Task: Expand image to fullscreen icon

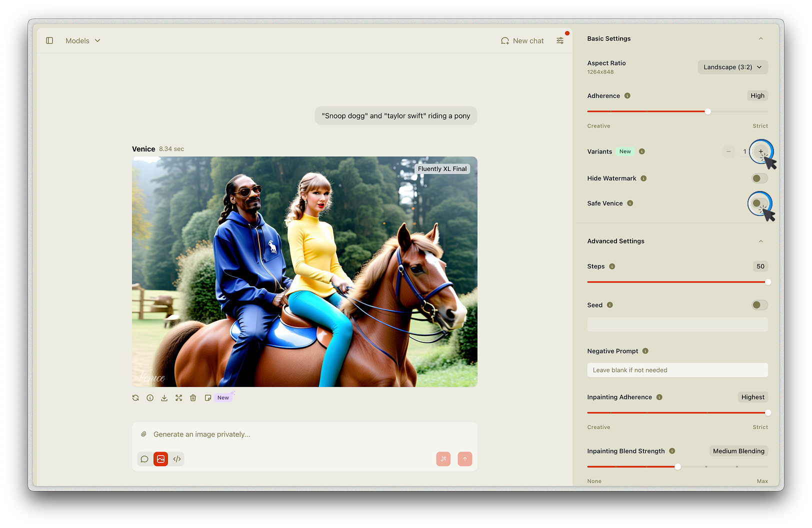Action: [x=178, y=398]
